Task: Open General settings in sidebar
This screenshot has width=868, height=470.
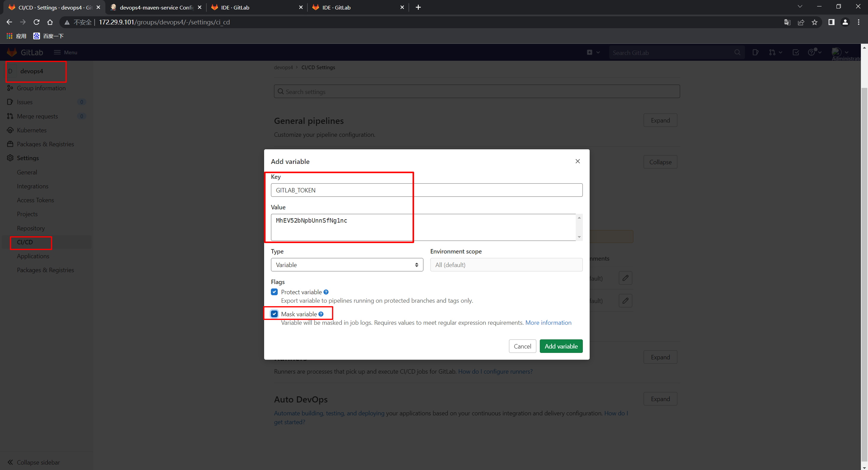Action: 27,172
